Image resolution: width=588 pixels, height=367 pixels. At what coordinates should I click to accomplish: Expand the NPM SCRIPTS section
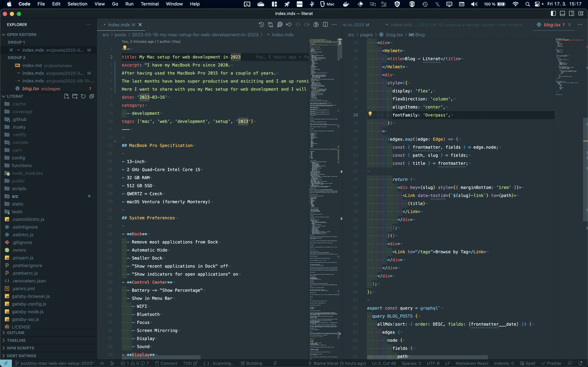tap(48, 348)
